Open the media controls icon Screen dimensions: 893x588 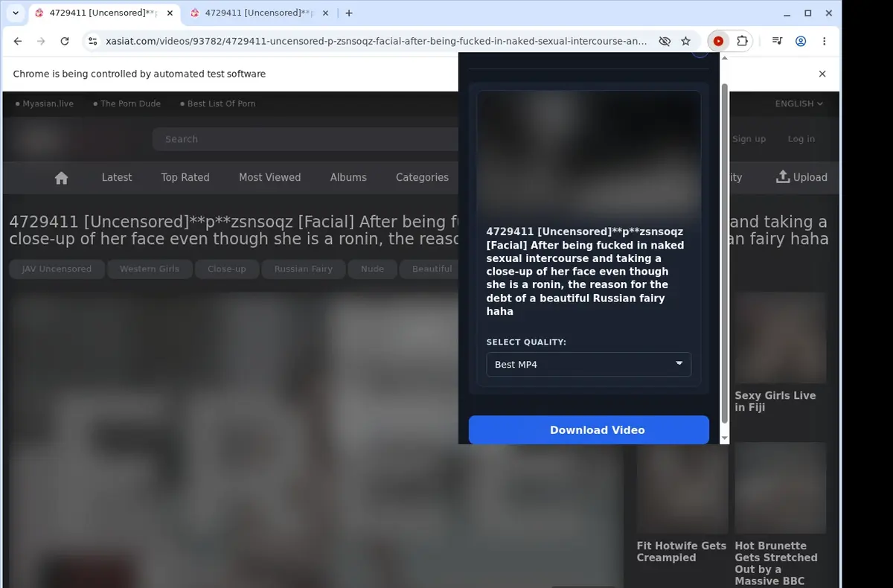[777, 42]
